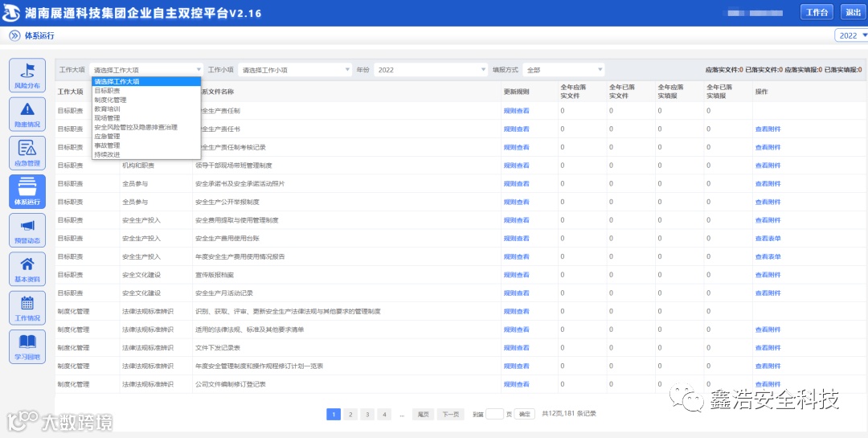This screenshot has height=438, width=868.
Task: Open 规则查看 for 文件下发记录表 row
Action: [516, 348]
